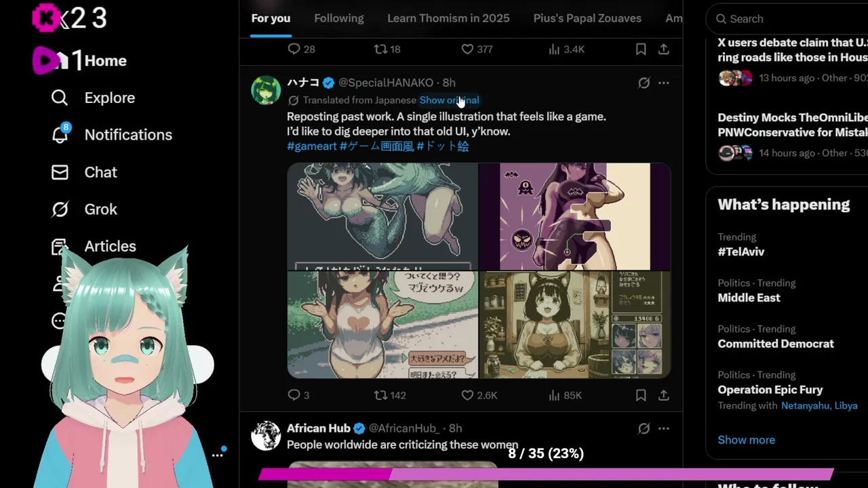This screenshot has height=488, width=868.
Task: Open Grok action on SpecialHANAKO post
Action: click(644, 83)
